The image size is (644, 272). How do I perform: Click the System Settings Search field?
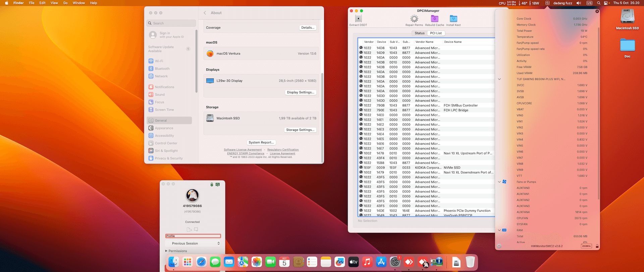tap(172, 23)
